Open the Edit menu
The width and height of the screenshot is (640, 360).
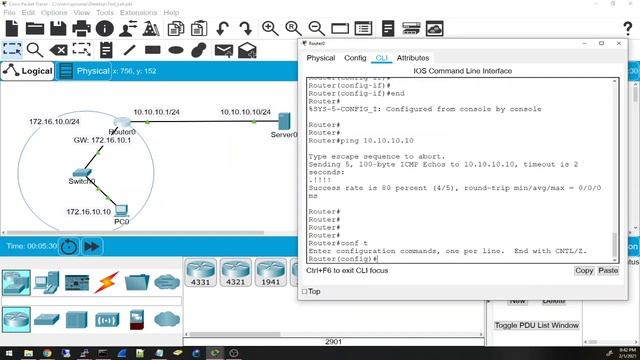pos(28,13)
